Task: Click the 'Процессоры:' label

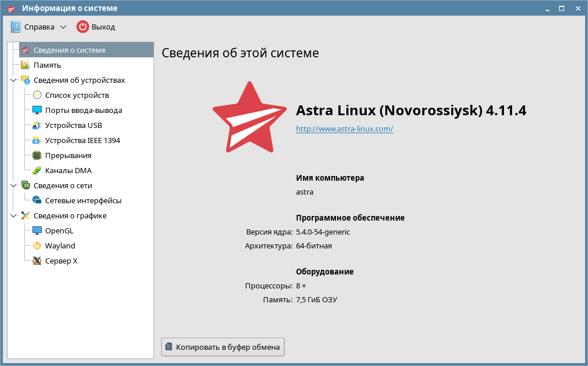Action: [x=268, y=286]
